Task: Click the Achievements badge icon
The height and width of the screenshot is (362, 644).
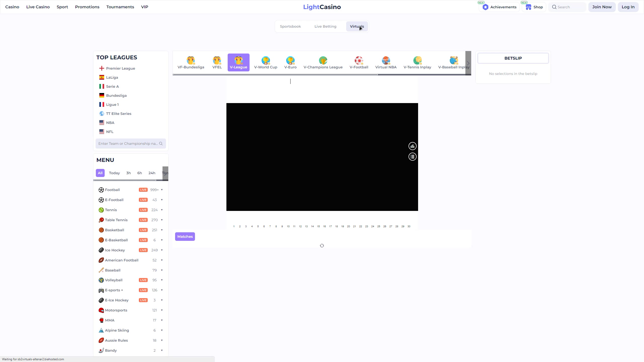Action: (x=486, y=7)
